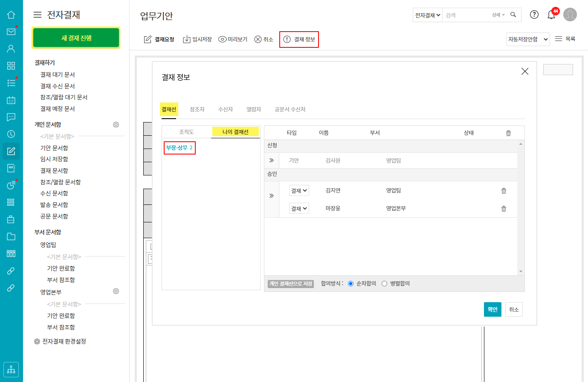Open the organization chart icon at sidebar bottom

[x=11, y=369]
